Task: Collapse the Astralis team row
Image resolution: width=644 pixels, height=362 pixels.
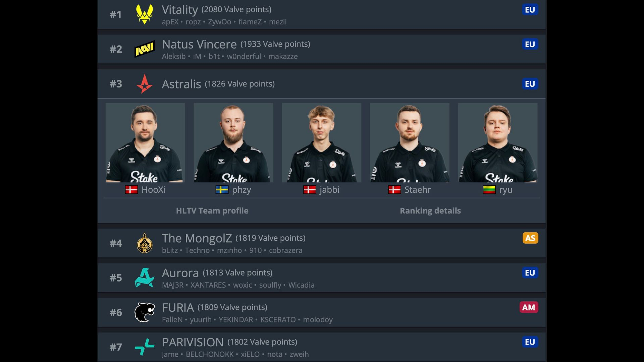Action: click(322, 84)
